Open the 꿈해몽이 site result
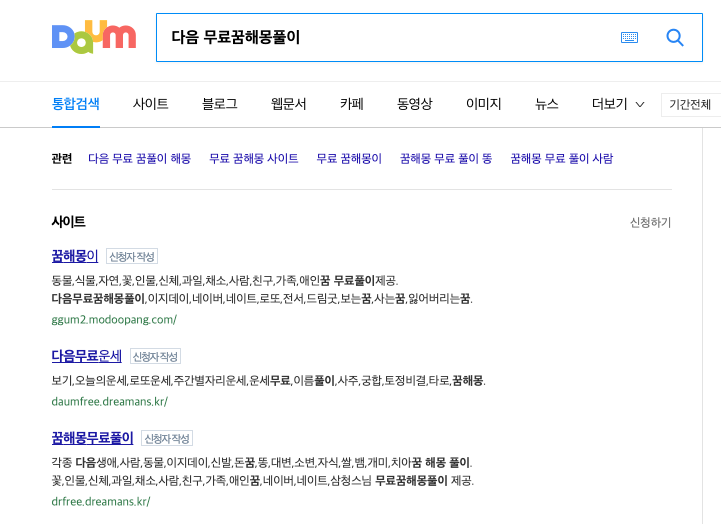This screenshot has height=524, width=721. pos(74,256)
